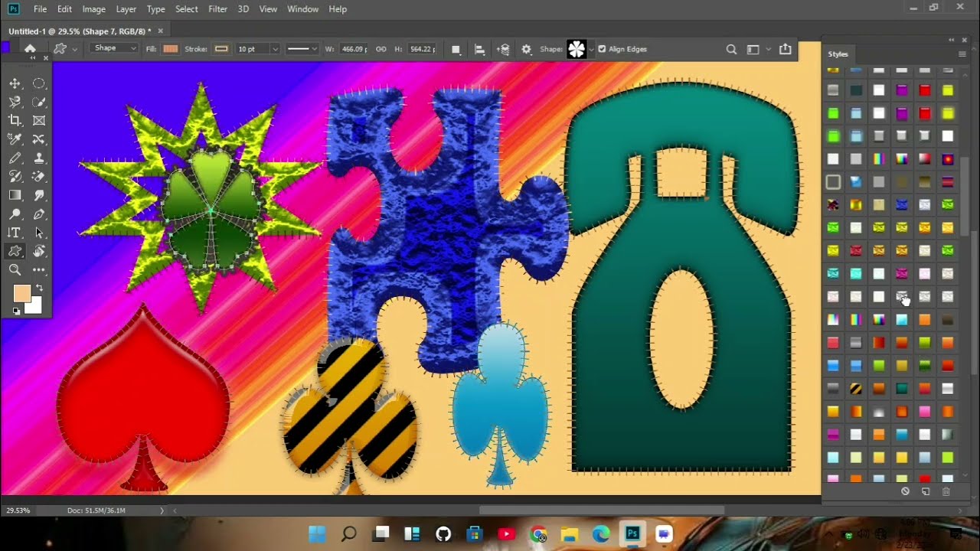
Task: Open the Filter menu
Action: click(x=218, y=9)
